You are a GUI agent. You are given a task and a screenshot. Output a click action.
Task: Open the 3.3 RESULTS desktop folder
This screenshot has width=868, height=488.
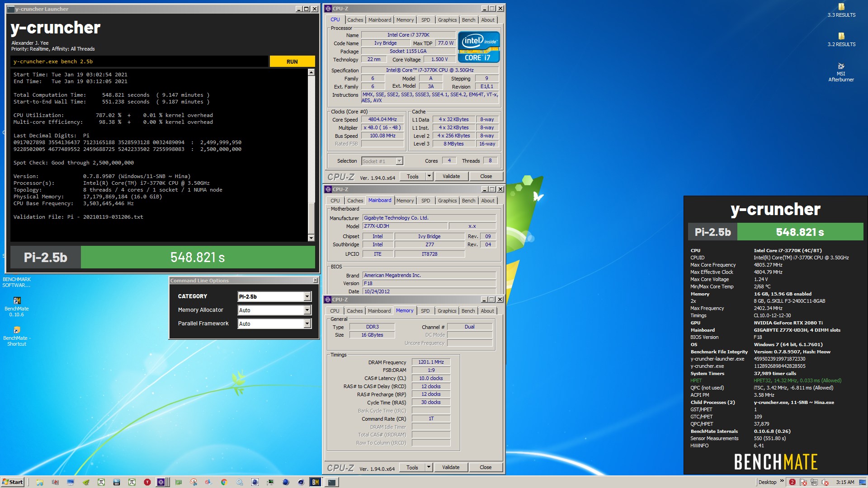click(x=841, y=10)
